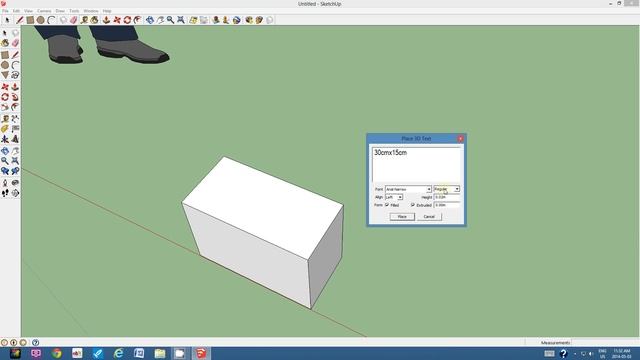Open the File menu
640x360 pixels.
[x=5, y=11]
